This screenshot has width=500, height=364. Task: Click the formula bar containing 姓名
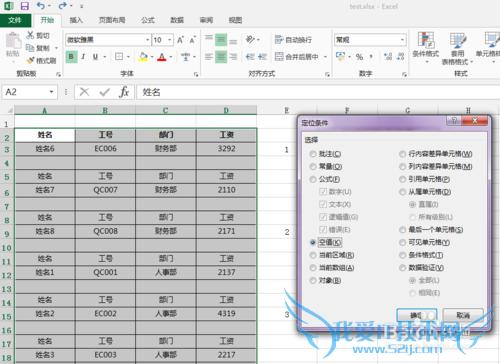pyautogui.click(x=318, y=92)
